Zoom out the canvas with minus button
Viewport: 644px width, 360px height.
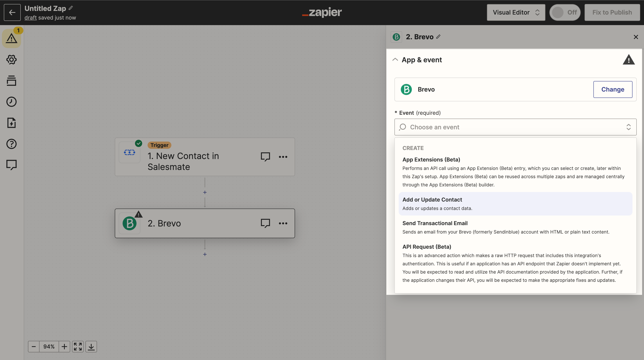(34, 347)
